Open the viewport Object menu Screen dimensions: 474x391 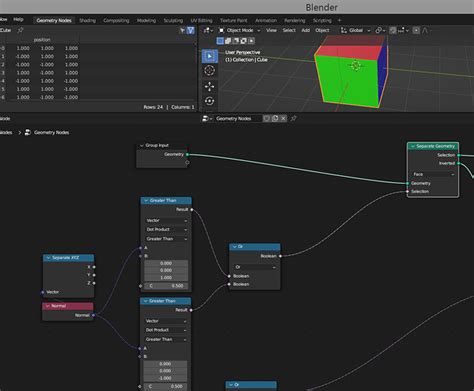[322, 30]
